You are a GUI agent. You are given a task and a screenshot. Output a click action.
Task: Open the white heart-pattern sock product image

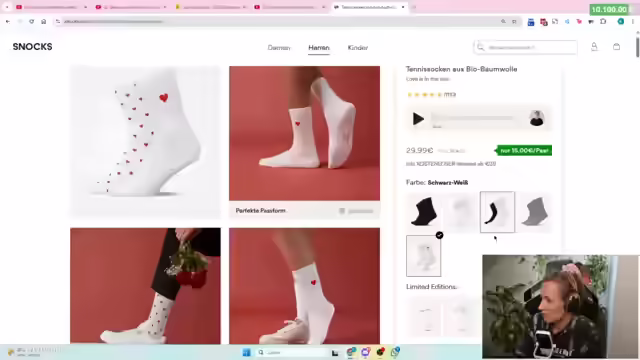145,141
